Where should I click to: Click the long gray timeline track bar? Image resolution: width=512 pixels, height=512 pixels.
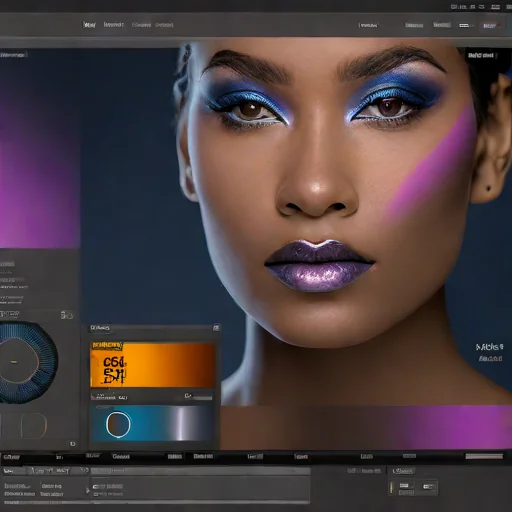(200, 471)
